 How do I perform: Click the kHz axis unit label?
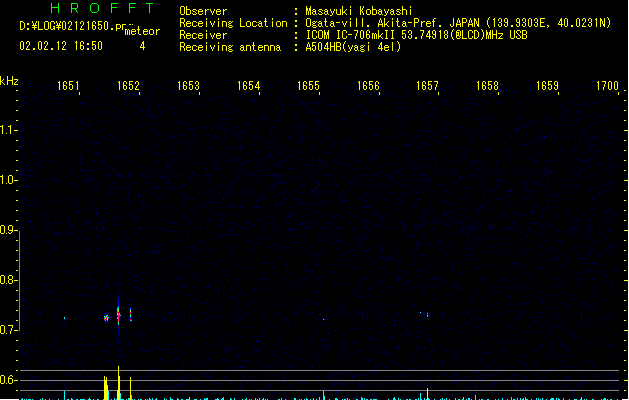coord(9,81)
